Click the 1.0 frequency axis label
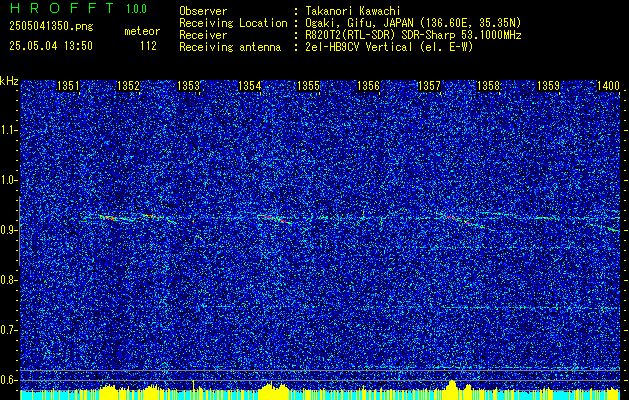This screenshot has width=629, height=400. pos(9,180)
